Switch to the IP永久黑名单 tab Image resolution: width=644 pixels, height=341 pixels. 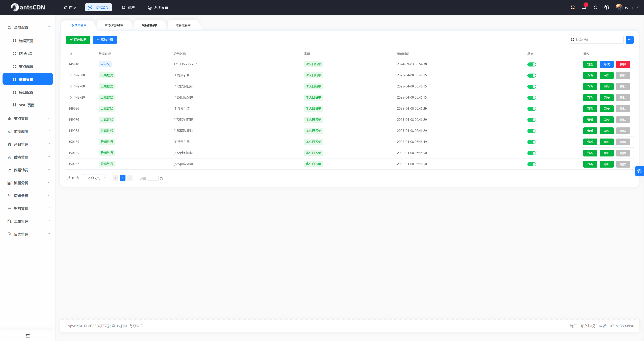point(114,25)
